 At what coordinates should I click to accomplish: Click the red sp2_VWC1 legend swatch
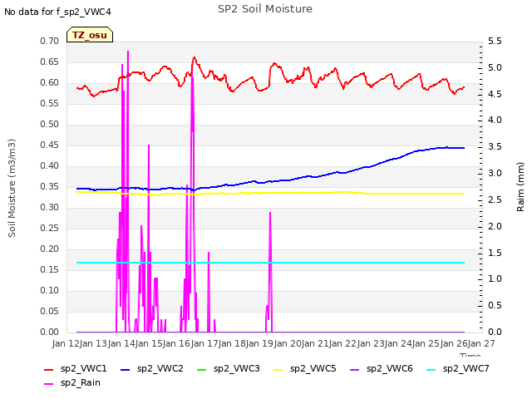coord(49,369)
